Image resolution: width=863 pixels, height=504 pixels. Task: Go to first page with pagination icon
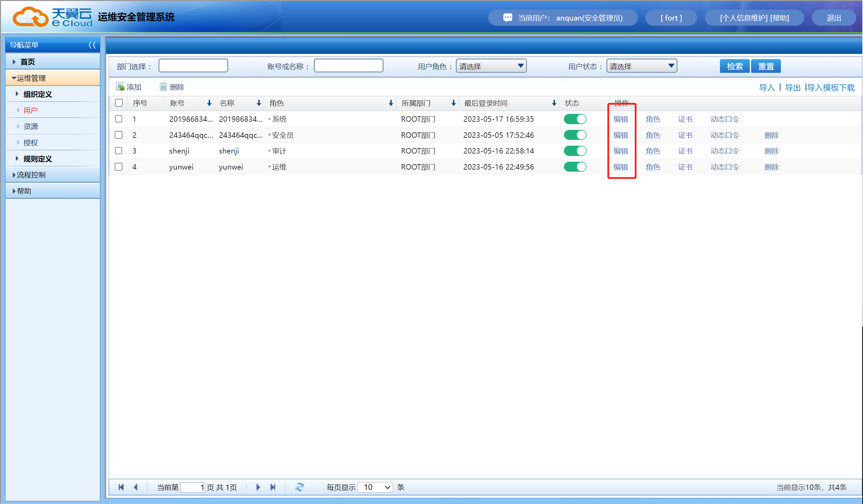[121, 487]
